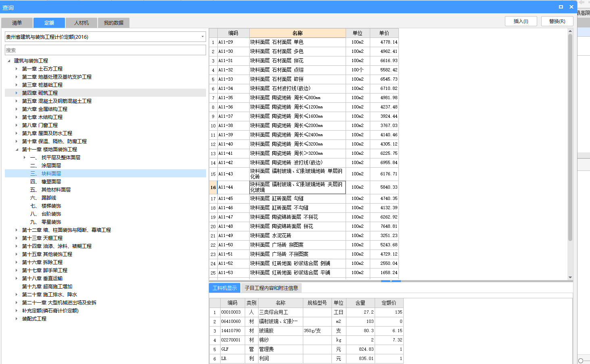Select row A11-49 水泥花砖
590x364 pixels.
pos(304,235)
